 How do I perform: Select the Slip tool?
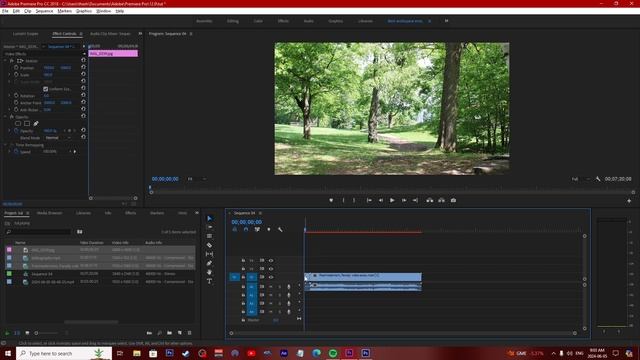209,254
